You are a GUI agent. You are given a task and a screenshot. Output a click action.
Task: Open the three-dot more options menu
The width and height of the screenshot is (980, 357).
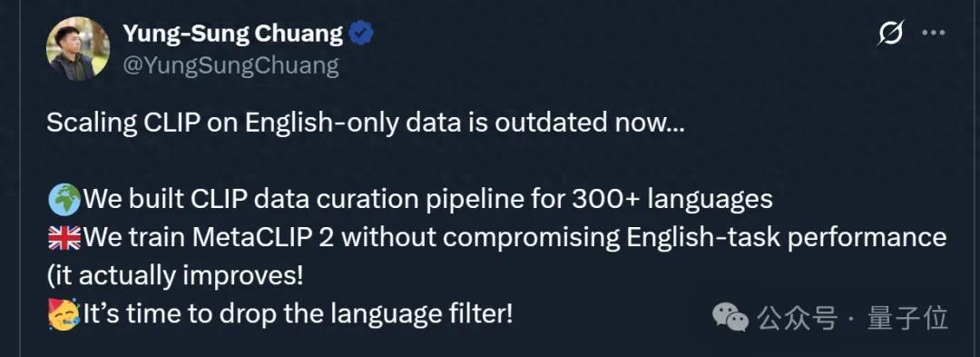coord(934,33)
